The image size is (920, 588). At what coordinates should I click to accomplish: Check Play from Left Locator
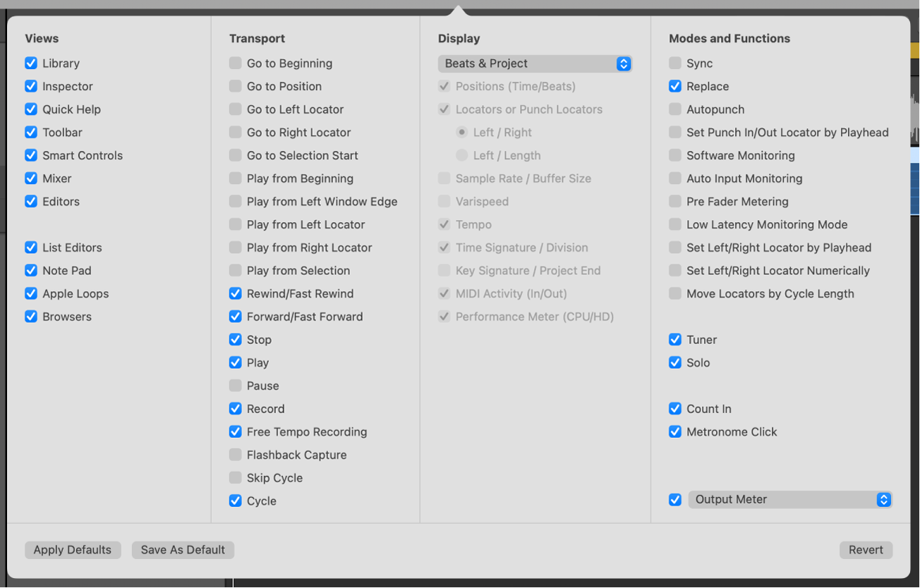(235, 224)
